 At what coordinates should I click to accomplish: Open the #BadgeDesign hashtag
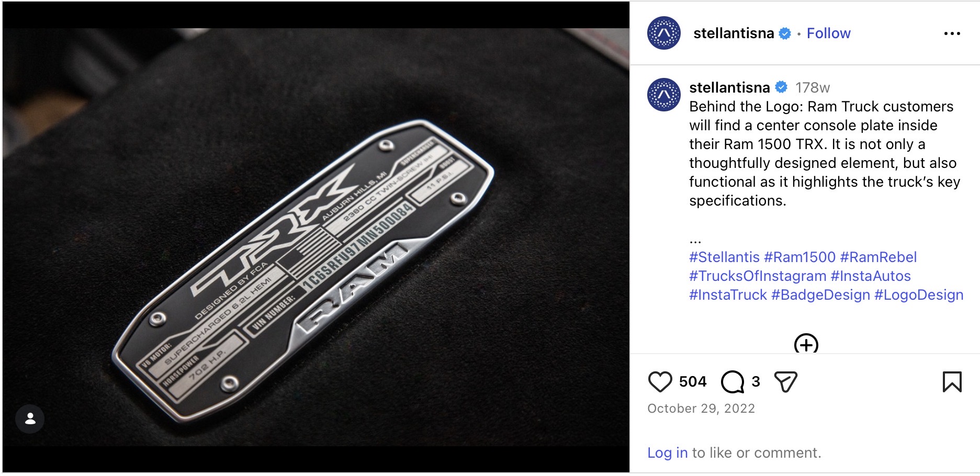pyautogui.click(x=820, y=294)
